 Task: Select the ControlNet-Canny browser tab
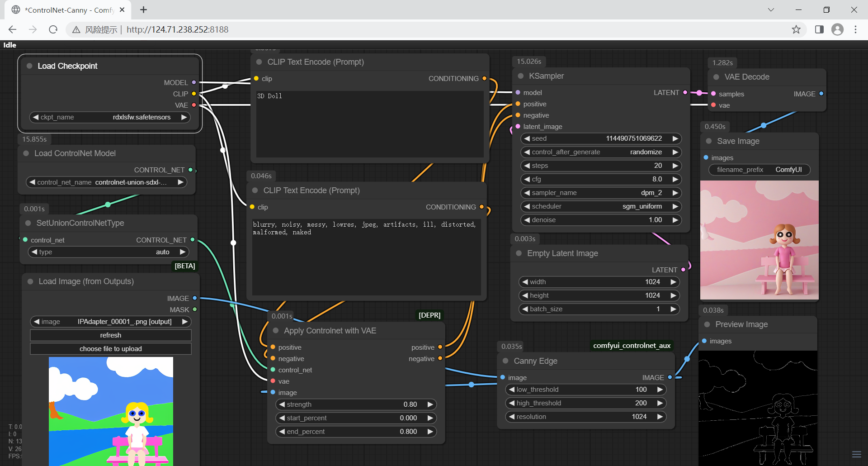(x=68, y=10)
